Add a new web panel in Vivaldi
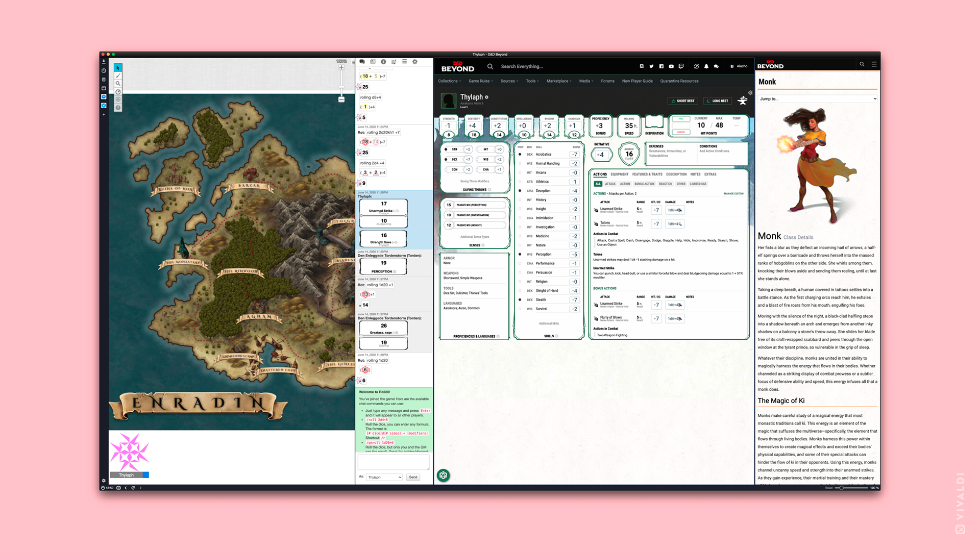The height and width of the screenshot is (551, 980). click(x=104, y=114)
